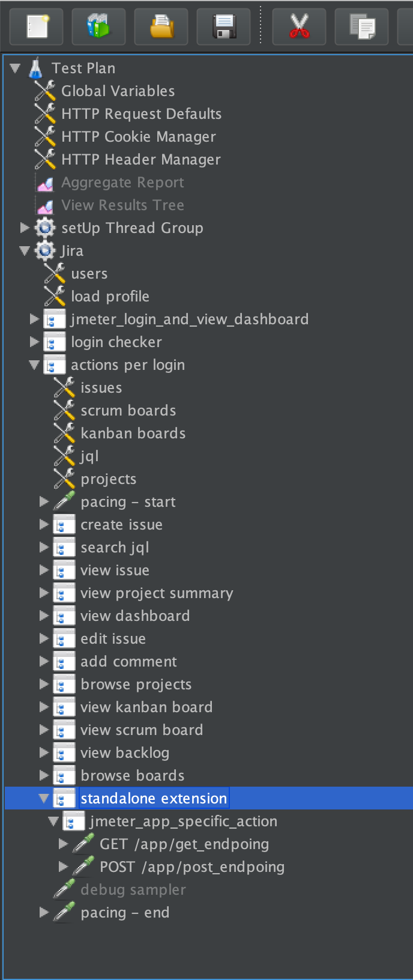Expand jmeter_login_and_view_dashboard node
This screenshot has height=980, width=413.
(34, 319)
